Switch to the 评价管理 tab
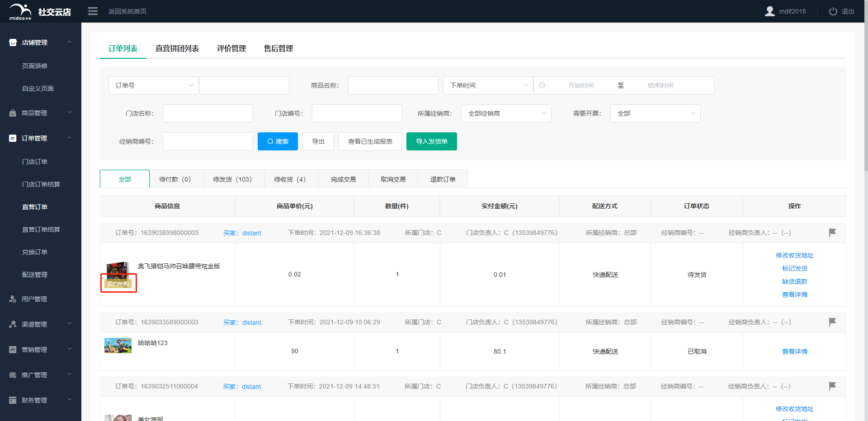Viewport: 868px width, 421px height. click(x=231, y=48)
